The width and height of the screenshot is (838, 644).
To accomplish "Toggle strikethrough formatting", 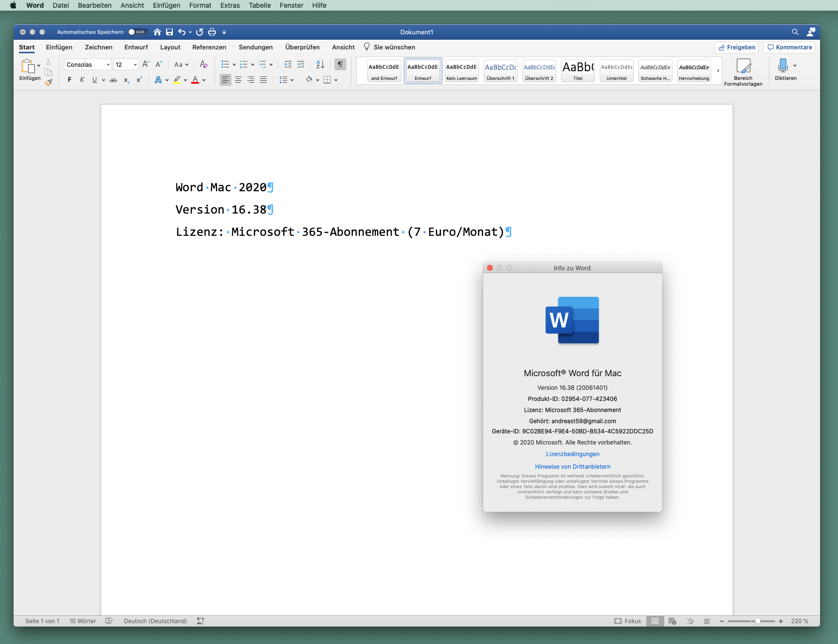I will tap(113, 80).
